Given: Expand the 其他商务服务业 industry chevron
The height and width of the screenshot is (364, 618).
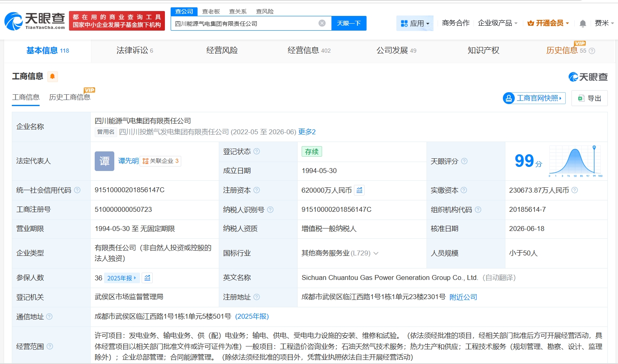Looking at the screenshot, I should [x=376, y=253].
